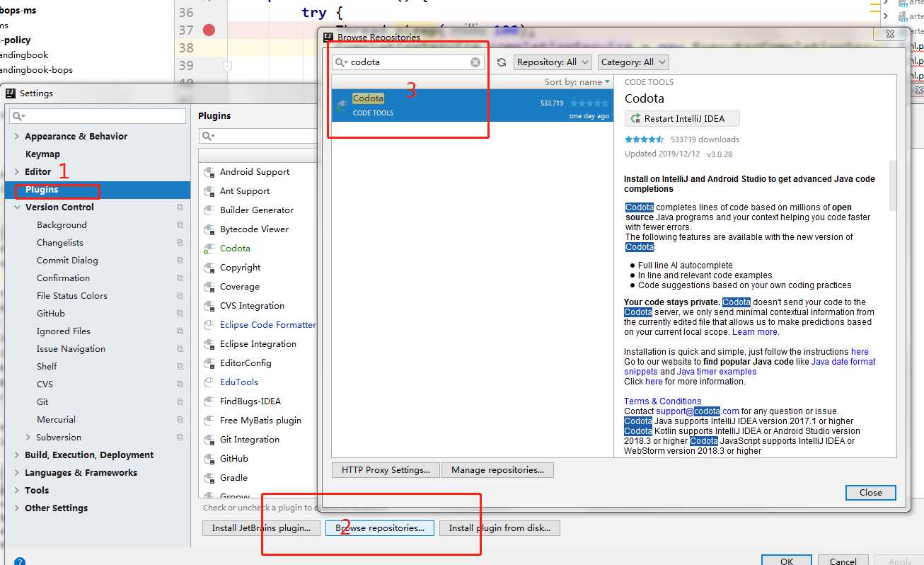
Task: Click the Manage repositories button
Action: pos(498,470)
